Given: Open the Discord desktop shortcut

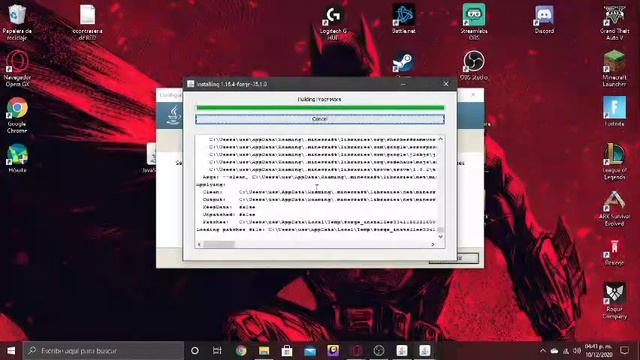Looking at the screenshot, I should point(544,19).
